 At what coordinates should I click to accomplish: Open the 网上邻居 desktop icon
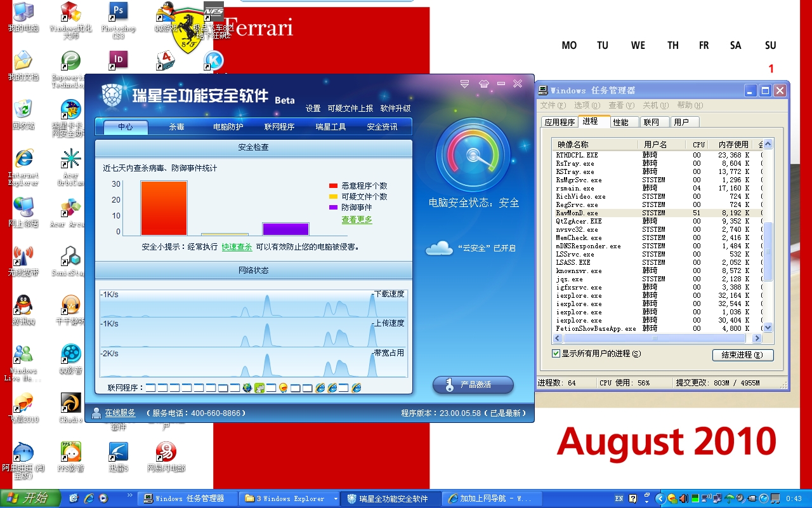pyautogui.click(x=23, y=211)
